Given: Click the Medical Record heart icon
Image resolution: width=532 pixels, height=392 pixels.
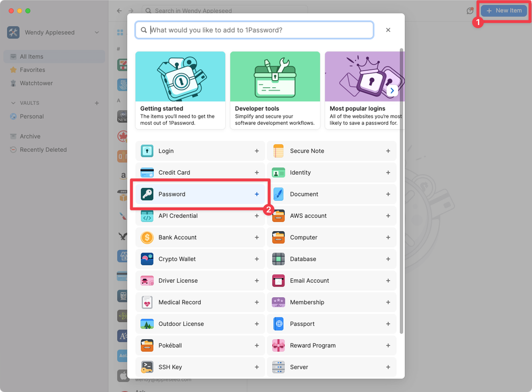Looking at the screenshot, I should point(147,303).
